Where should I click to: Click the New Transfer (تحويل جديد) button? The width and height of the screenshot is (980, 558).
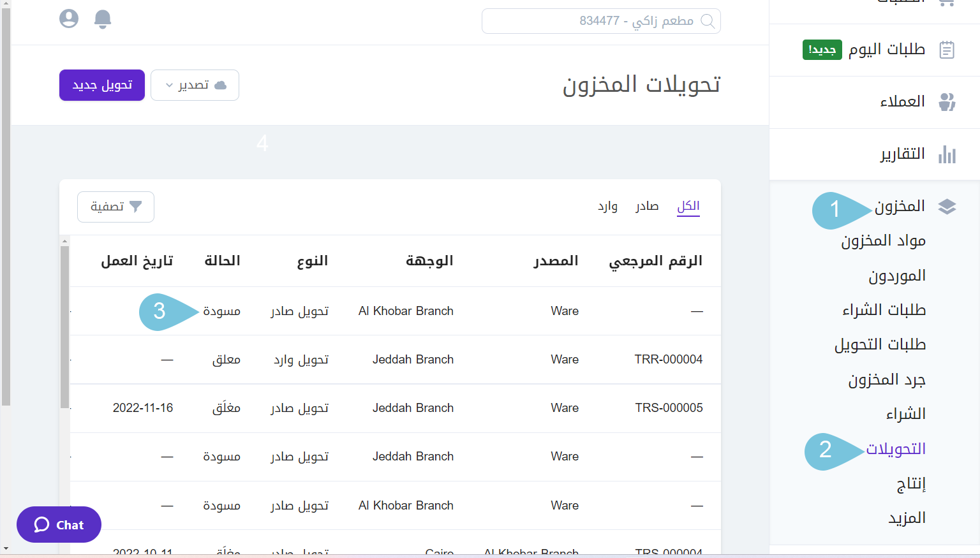[x=102, y=85]
